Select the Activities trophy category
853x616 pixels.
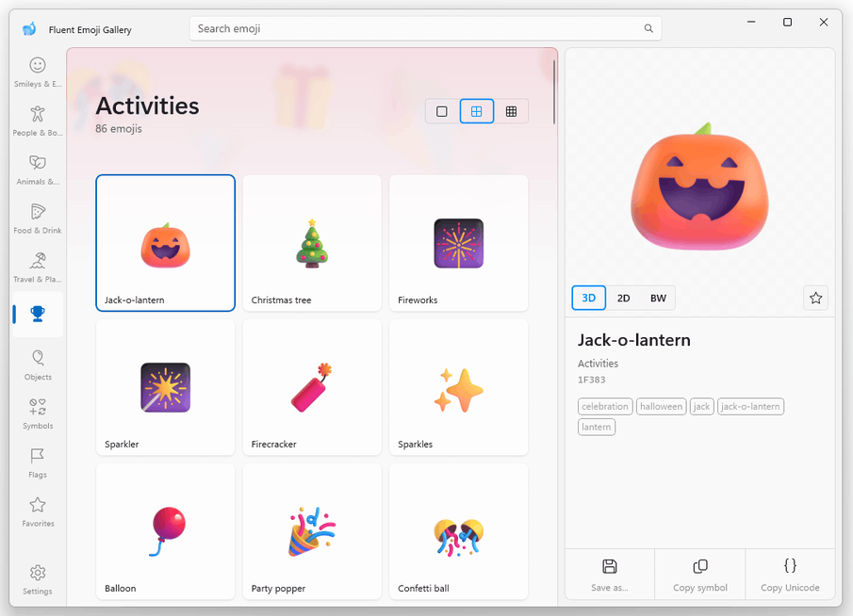tap(38, 315)
